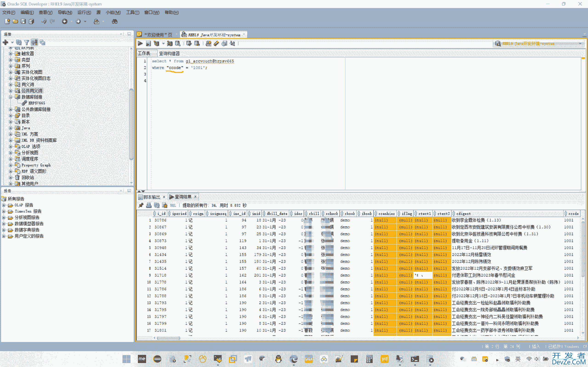Click the Back navigation icon
Image resolution: width=588 pixels, height=367 pixels.
coord(64,21)
